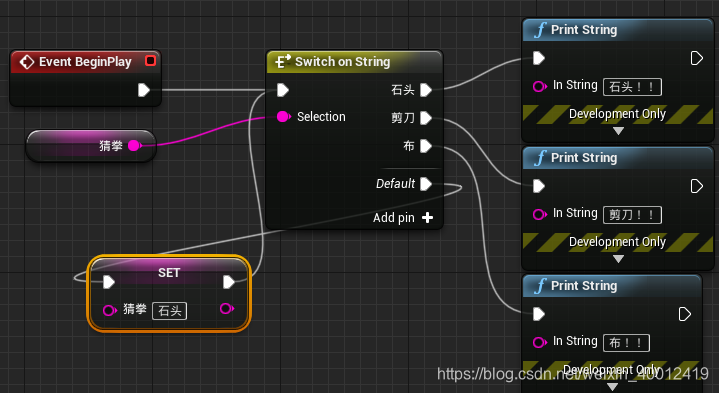Select the SET node title
719x393 pixels.
point(169,272)
